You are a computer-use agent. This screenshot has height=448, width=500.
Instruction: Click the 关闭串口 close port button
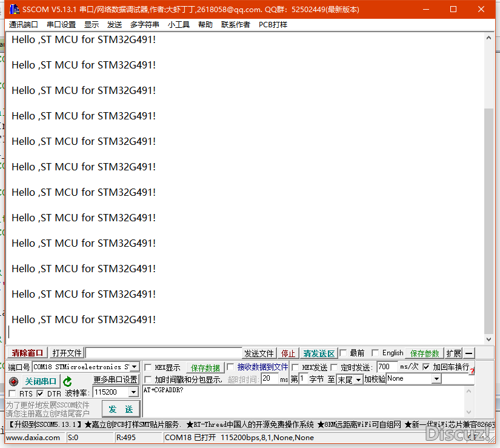coord(41,381)
